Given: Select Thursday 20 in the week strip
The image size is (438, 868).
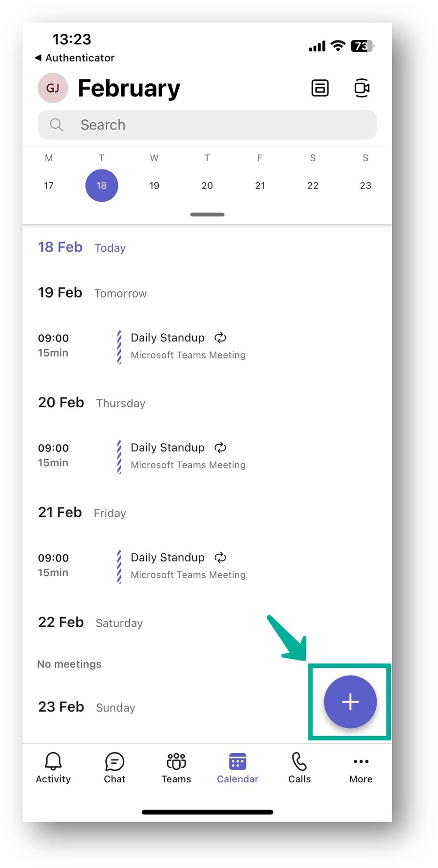Looking at the screenshot, I should [207, 186].
